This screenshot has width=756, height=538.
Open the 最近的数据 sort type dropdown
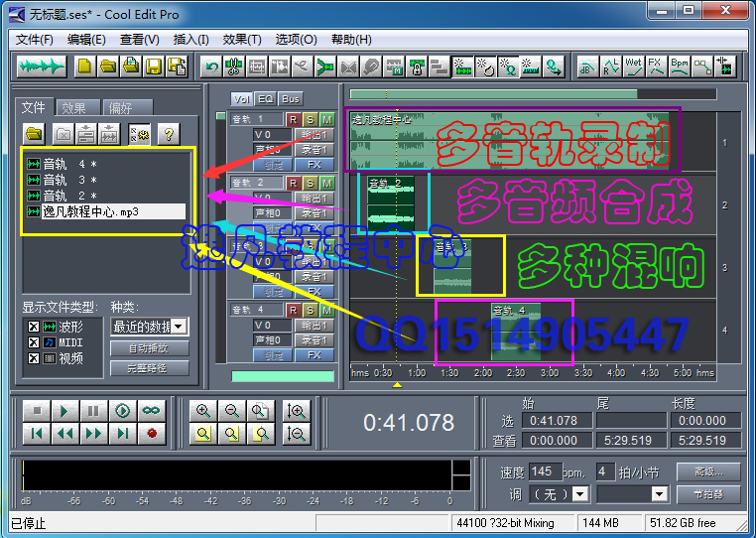179,327
